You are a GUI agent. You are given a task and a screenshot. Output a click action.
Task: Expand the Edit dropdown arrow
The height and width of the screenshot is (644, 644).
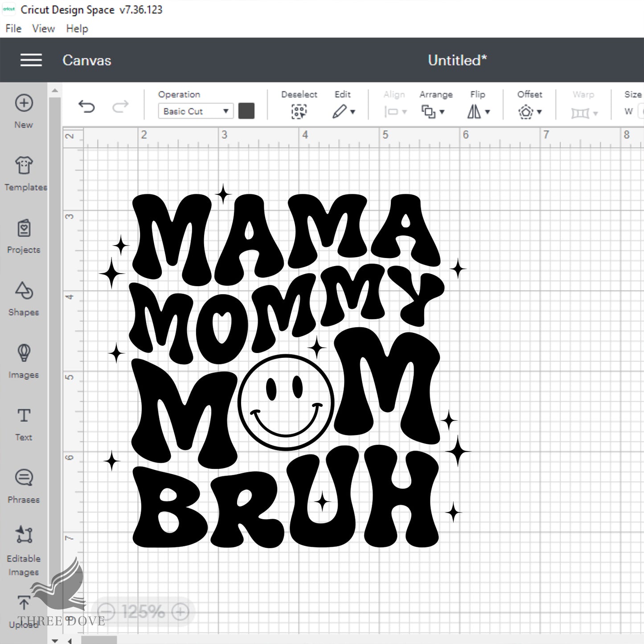coord(353,112)
